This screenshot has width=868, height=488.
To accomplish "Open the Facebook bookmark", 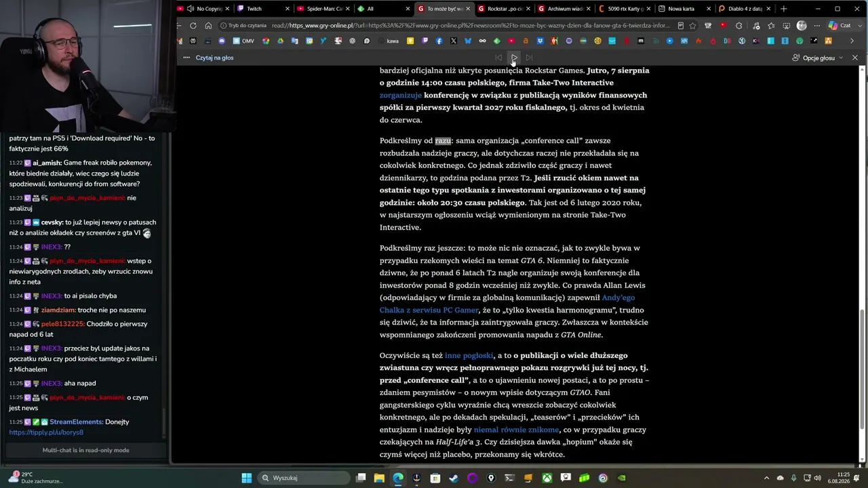I will [x=439, y=41].
